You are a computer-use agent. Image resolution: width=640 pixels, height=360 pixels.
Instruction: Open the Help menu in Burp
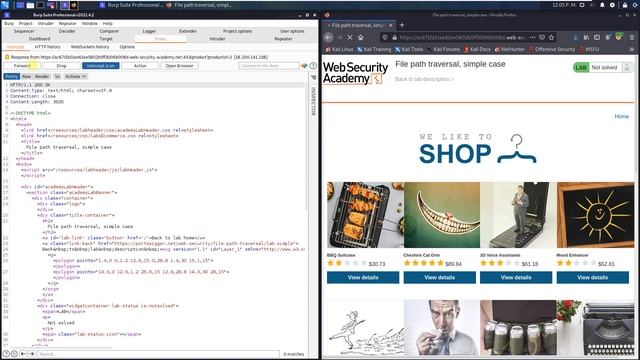coord(107,23)
